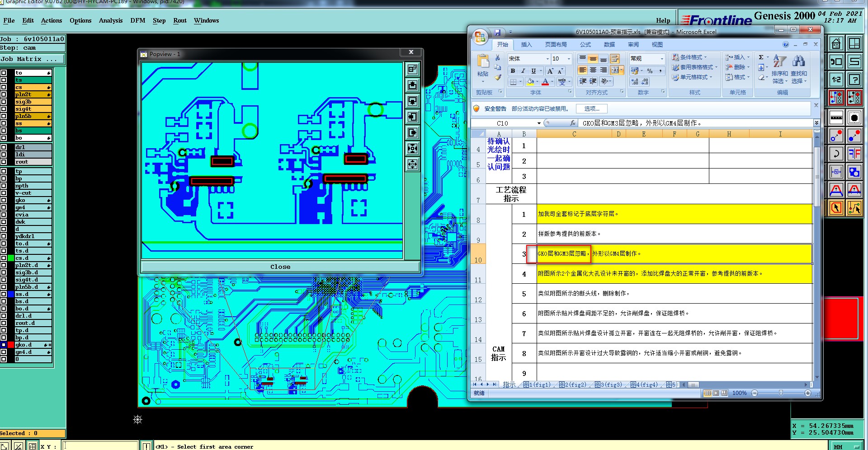
Task: Click cell C8 with yellow highlighted text
Action: 675,214
